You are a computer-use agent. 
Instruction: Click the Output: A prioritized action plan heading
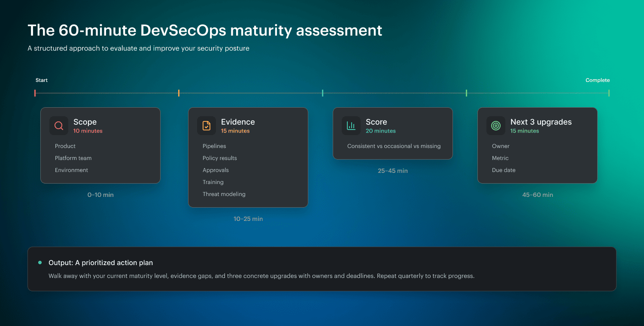tap(101, 263)
